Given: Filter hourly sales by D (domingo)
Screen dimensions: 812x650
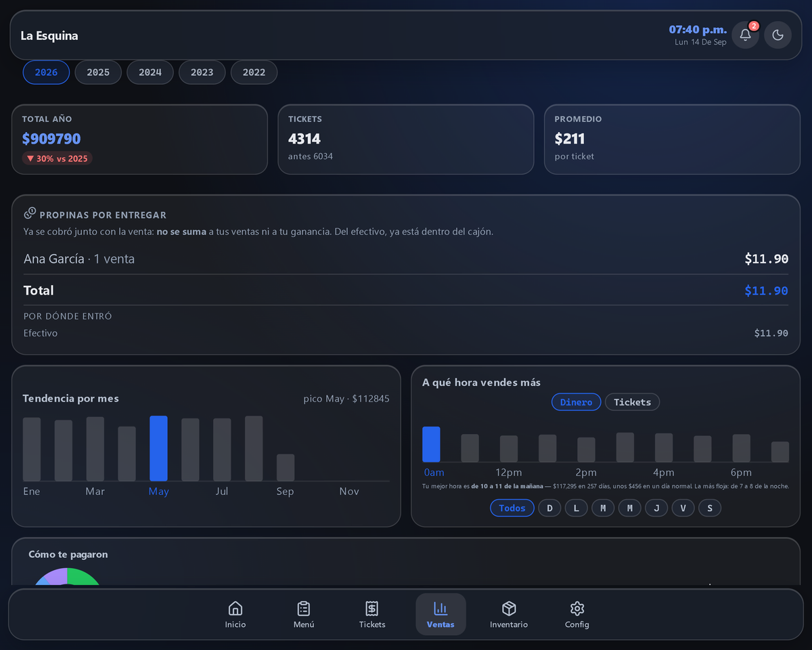Looking at the screenshot, I should pos(549,508).
